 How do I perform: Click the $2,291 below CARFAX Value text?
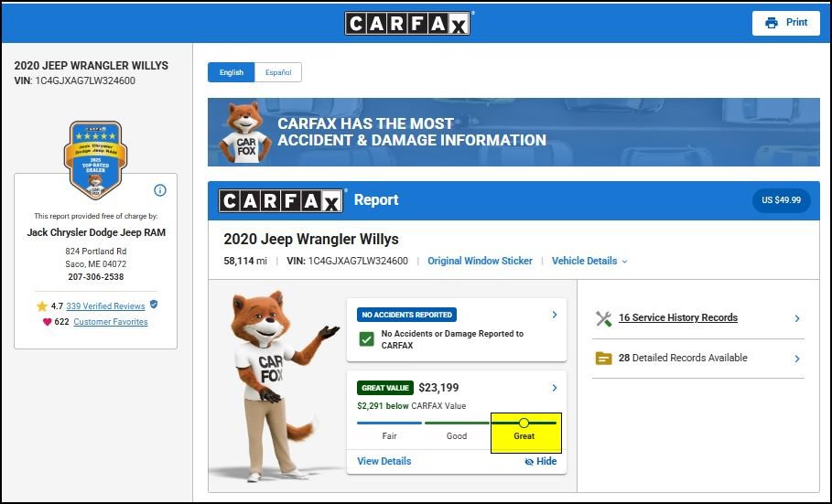(x=412, y=406)
